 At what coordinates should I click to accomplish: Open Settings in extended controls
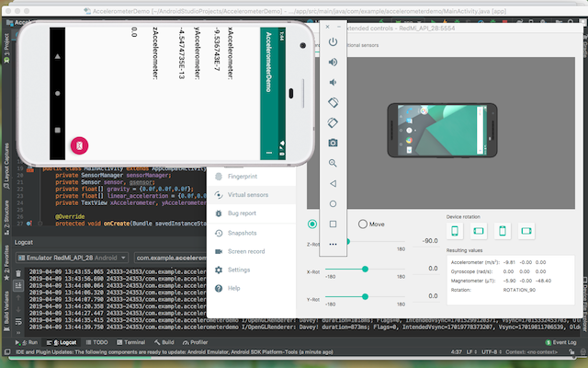pos(251,270)
